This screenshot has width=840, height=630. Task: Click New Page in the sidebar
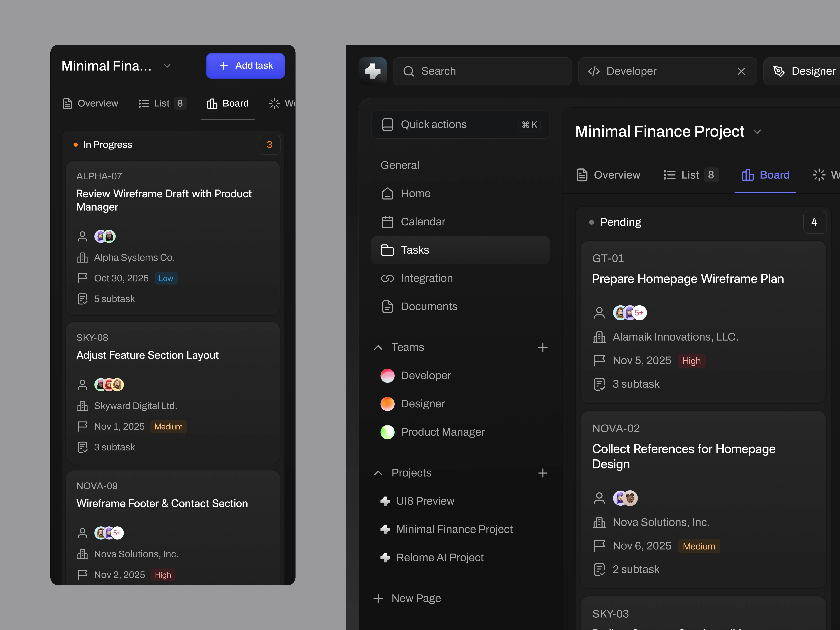point(416,598)
